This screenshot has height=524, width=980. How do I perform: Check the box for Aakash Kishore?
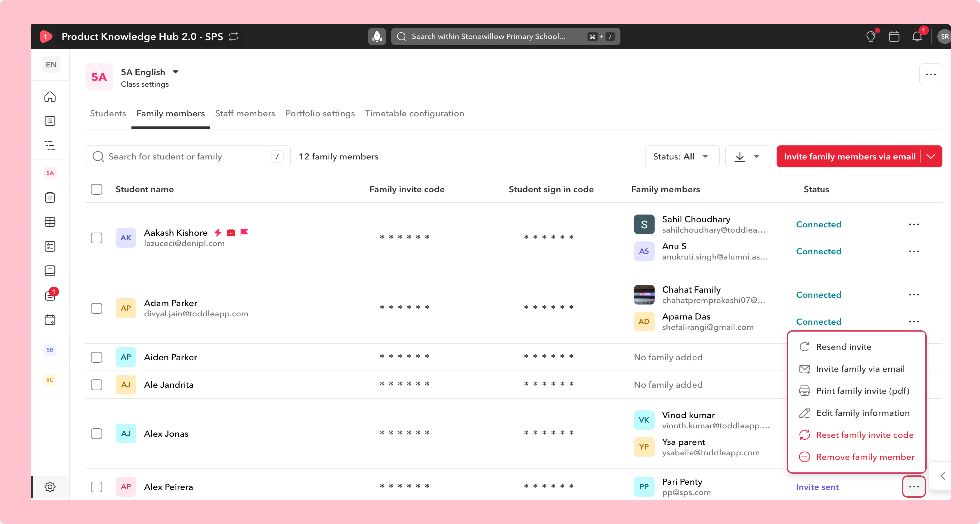(97, 238)
